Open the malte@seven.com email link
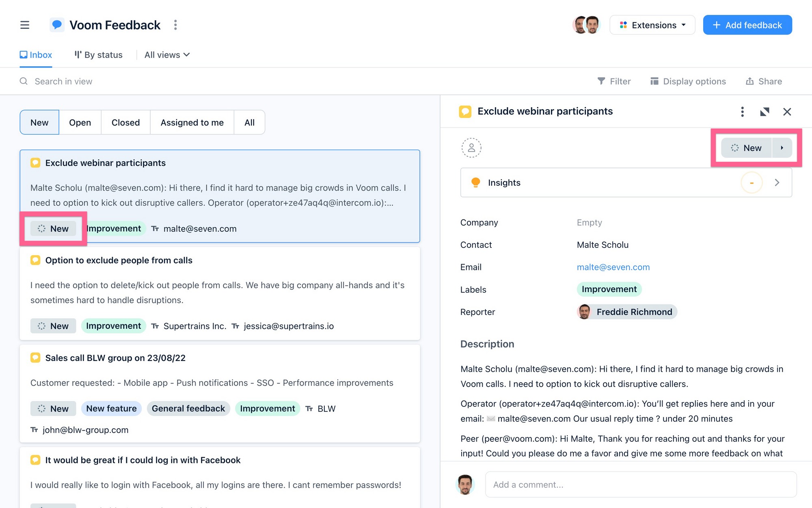Screen dimensions: 812x508 (613, 267)
